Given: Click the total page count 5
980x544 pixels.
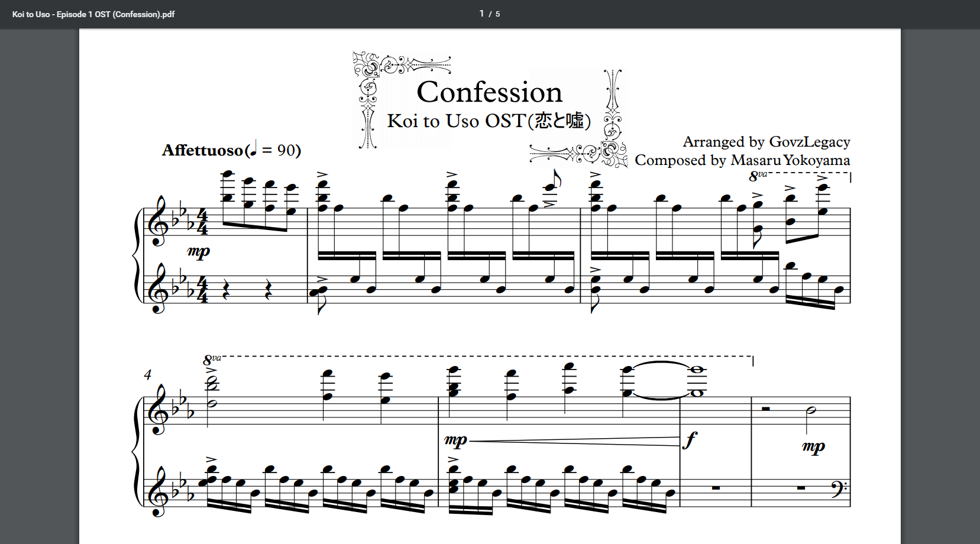Looking at the screenshot, I should pyautogui.click(x=498, y=14).
